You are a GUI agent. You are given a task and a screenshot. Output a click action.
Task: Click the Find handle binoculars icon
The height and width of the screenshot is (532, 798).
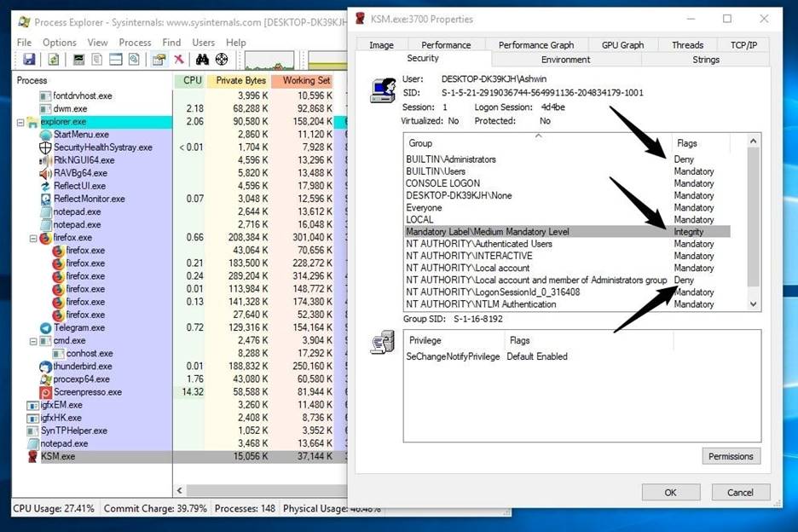(202, 60)
